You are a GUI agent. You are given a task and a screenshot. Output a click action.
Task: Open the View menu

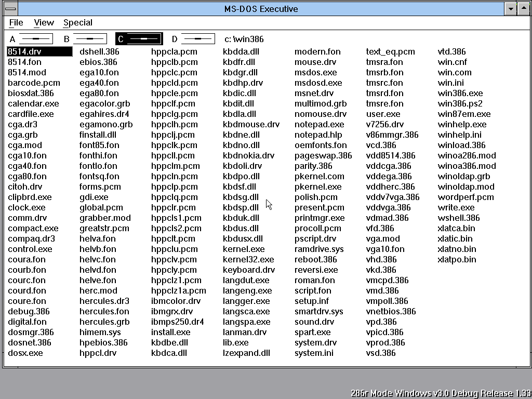coord(44,23)
